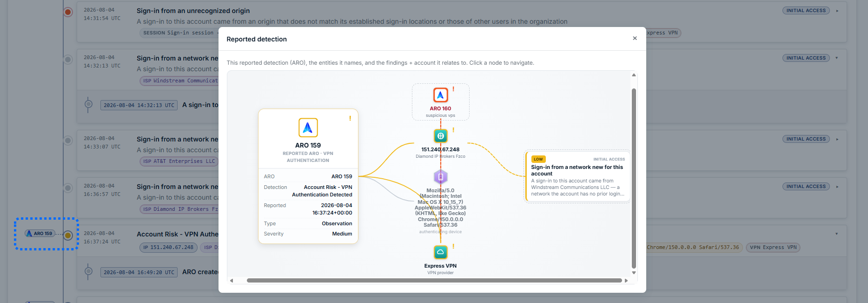Image resolution: width=868 pixels, height=303 pixels.
Task: Click the LOW severity badge
Action: pos(538,159)
